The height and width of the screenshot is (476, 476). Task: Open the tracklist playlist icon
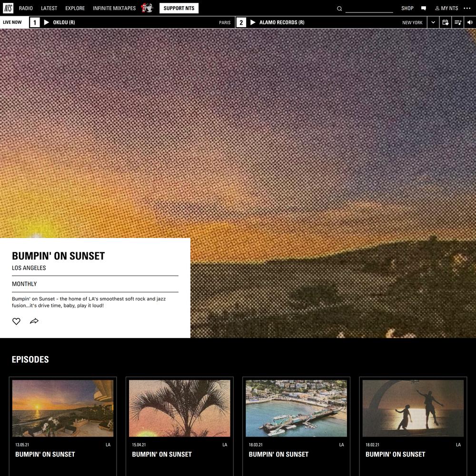click(x=458, y=22)
